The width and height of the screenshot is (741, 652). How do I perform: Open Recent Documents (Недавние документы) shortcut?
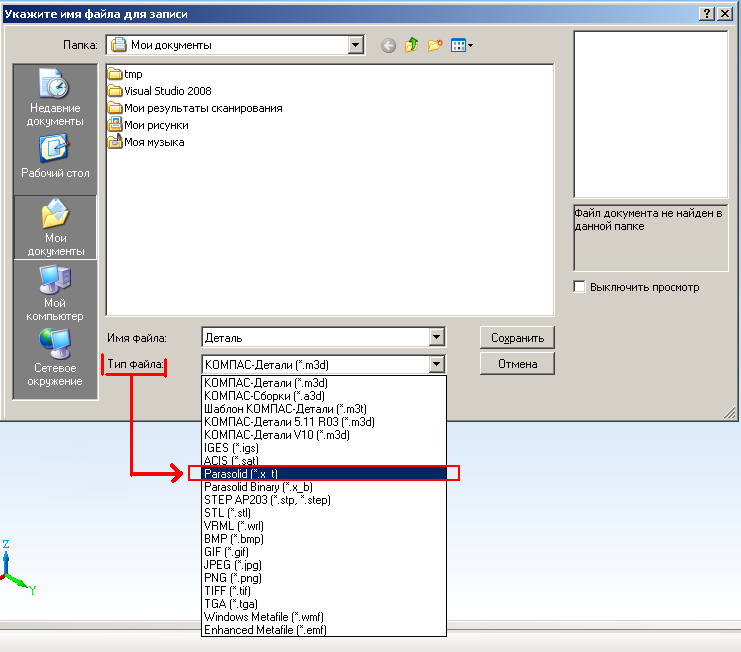coord(55,97)
